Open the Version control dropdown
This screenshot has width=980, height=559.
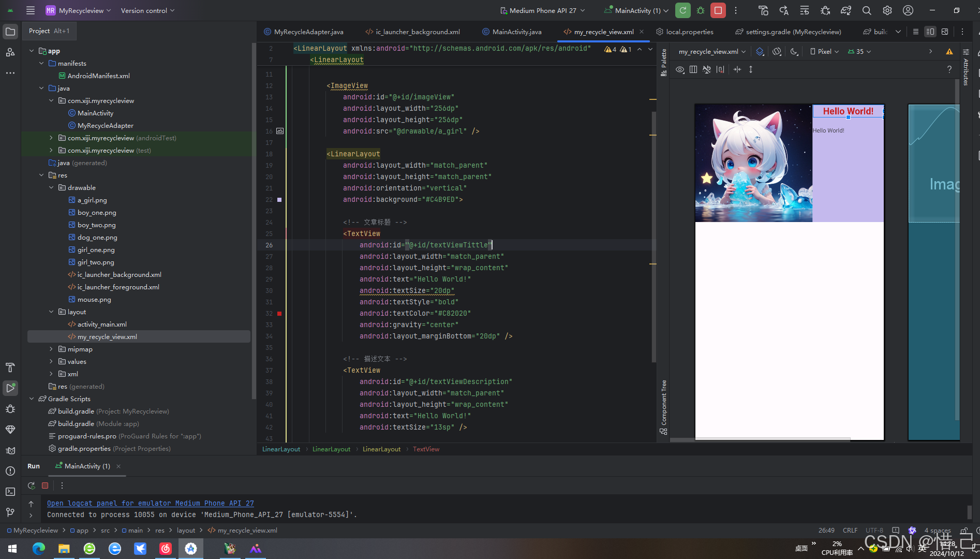click(x=147, y=10)
